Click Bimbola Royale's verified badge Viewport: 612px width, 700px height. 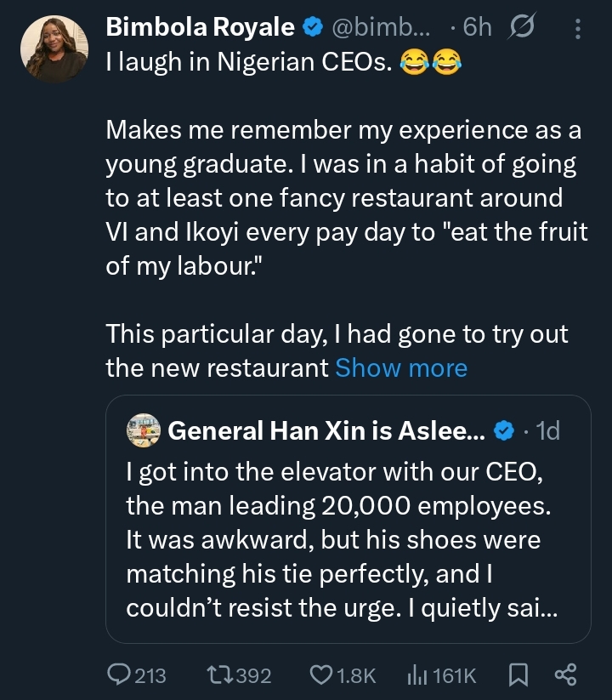312,28
